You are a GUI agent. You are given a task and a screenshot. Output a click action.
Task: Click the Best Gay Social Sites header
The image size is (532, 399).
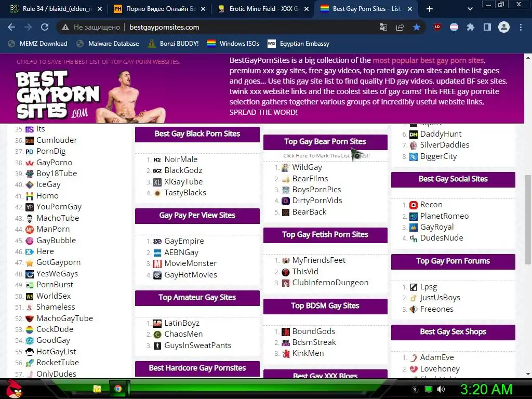tap(453, 179)
